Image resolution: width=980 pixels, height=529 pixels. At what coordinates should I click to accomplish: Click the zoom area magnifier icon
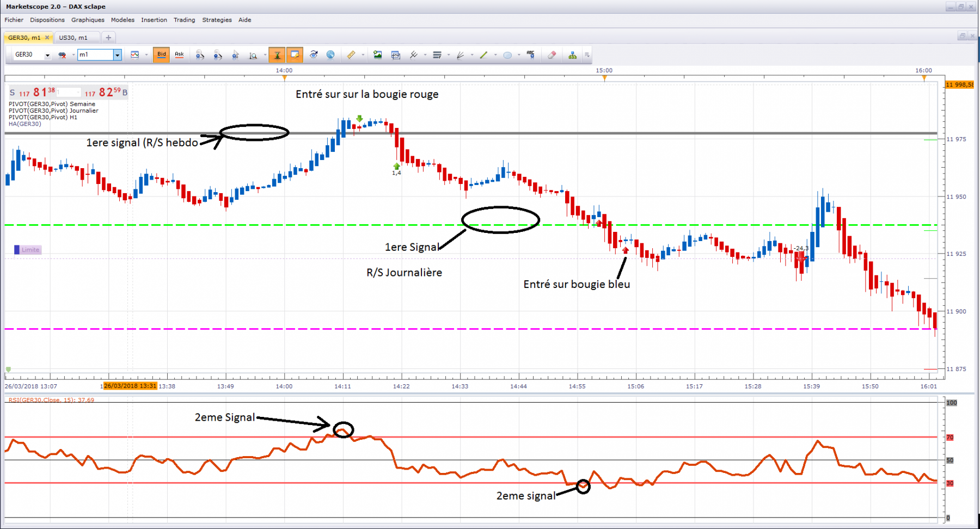[x=253, y=55]
